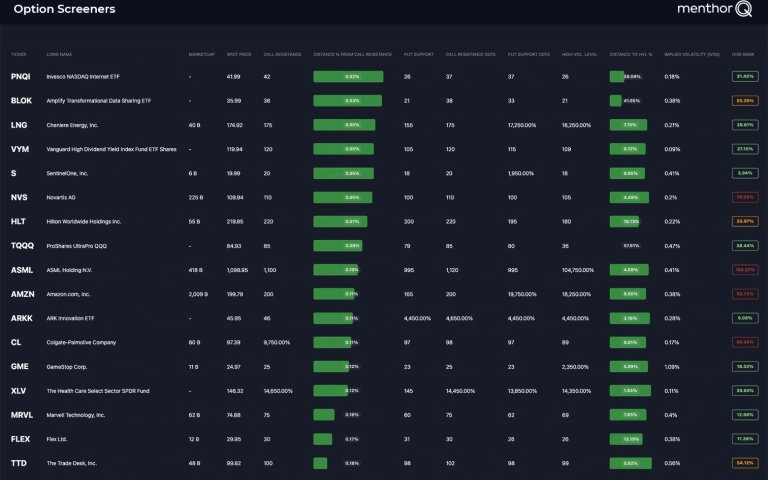The height and width of the screenshot is (480, 768).
Task: Click Amplify Transformational Data Sharing ETF name
Action: click(98, 100)
